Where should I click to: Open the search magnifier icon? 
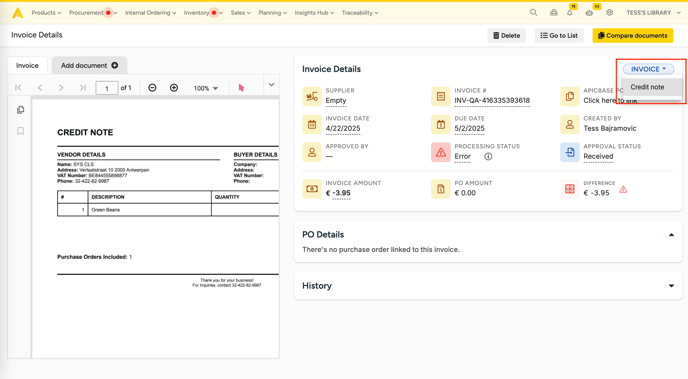[x=534, y=13]
